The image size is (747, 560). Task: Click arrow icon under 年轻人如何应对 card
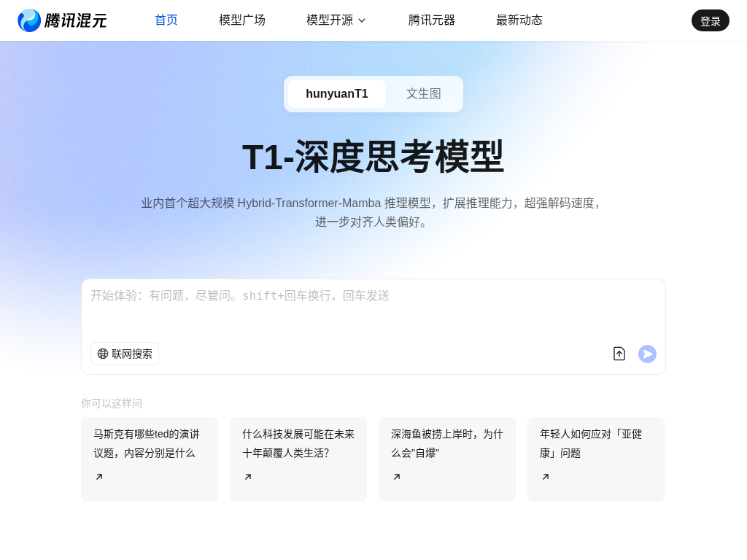546,477
